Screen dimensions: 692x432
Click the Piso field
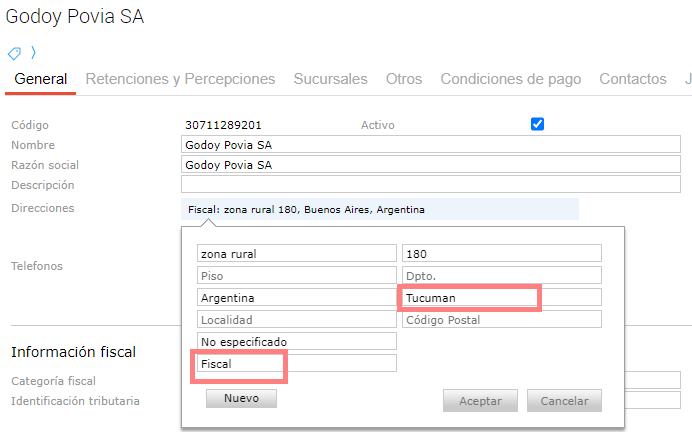click(297, 275)
